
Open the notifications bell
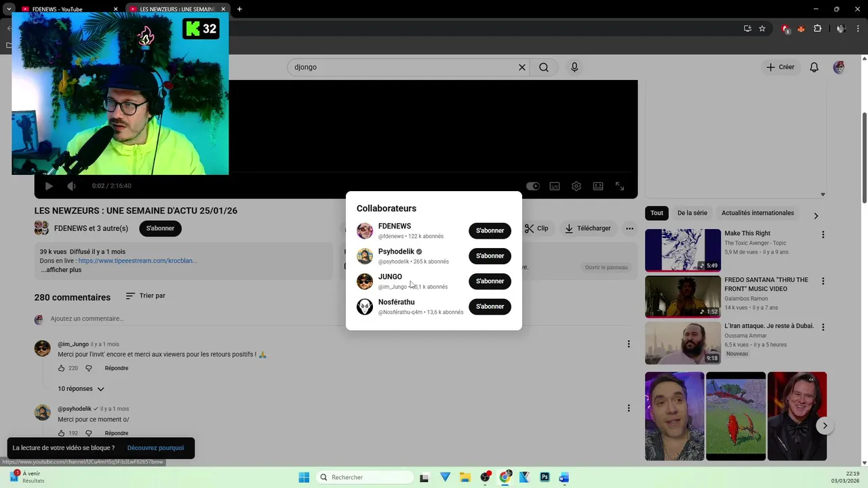814,67
